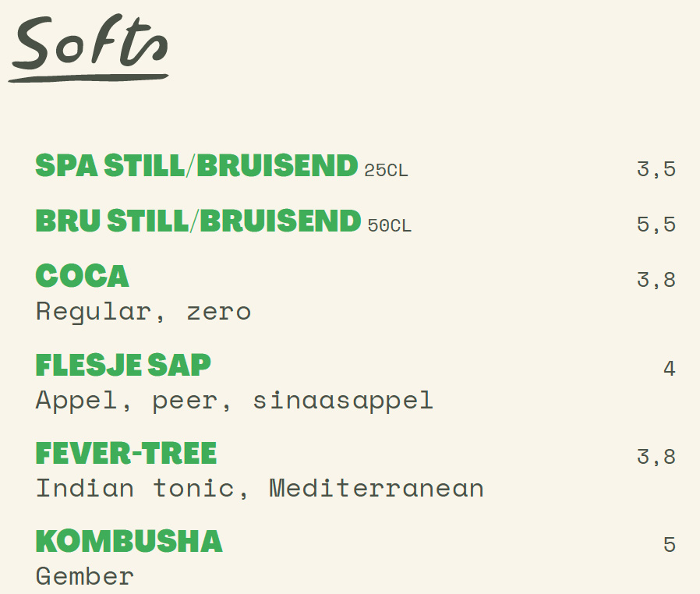700x594 pixels.
Task: Click the 5,5 price for Bru
Action: coord(656,225)
